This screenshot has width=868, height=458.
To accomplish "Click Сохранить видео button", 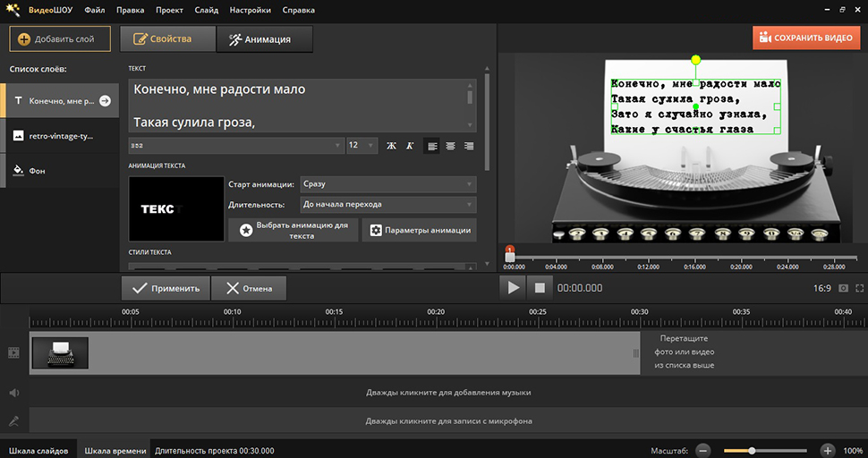I will pos(806,38).
